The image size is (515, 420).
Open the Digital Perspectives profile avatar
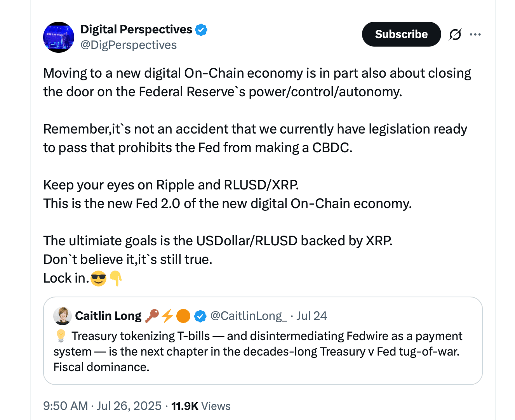(x=59, y=37)
